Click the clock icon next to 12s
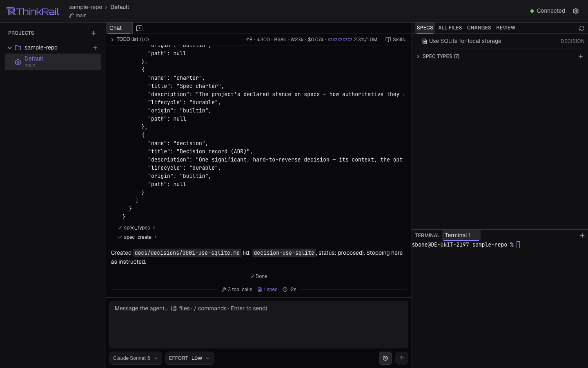Viewport: 588px width, 368px height. click(x=285, y=289)
